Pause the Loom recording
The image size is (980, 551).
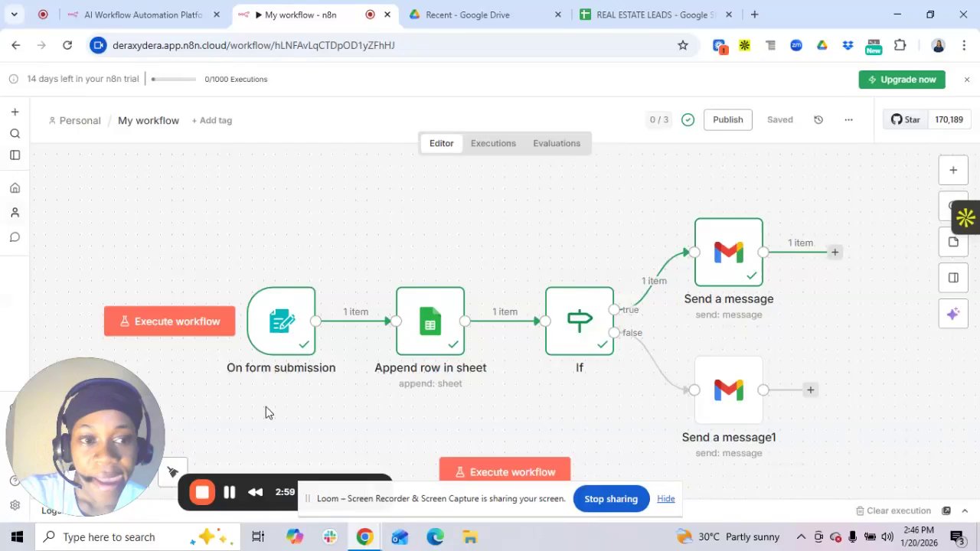229,492
